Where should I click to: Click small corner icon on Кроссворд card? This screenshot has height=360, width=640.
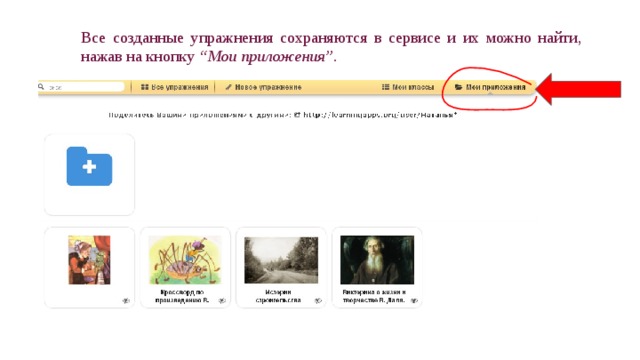tap(222, 301)
